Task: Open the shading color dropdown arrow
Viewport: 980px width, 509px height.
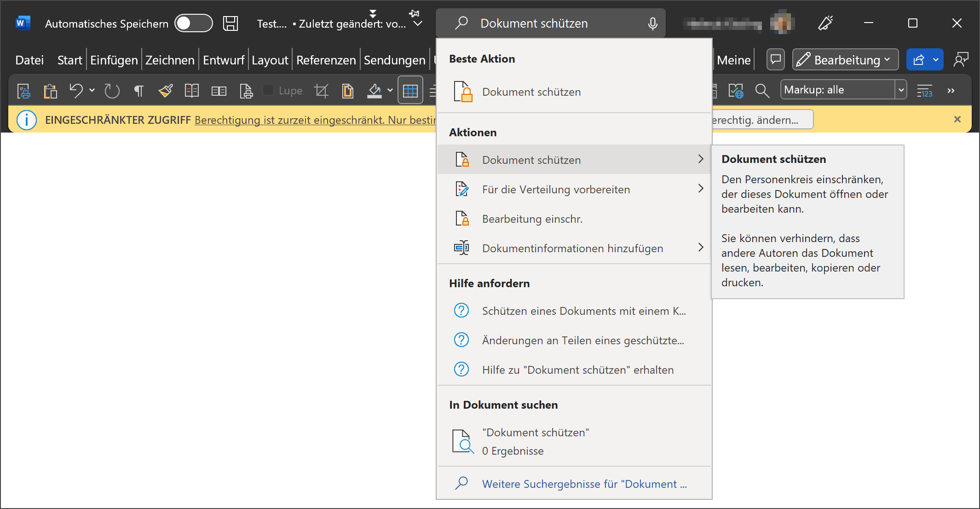Action: 390,91
